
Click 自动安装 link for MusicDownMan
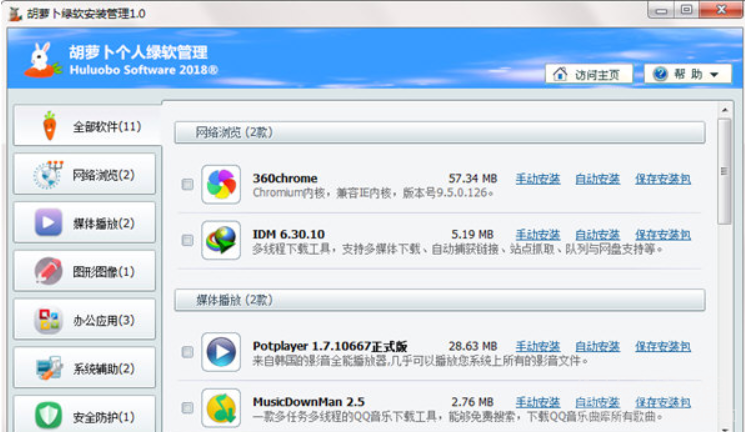(x=597, y=403)
